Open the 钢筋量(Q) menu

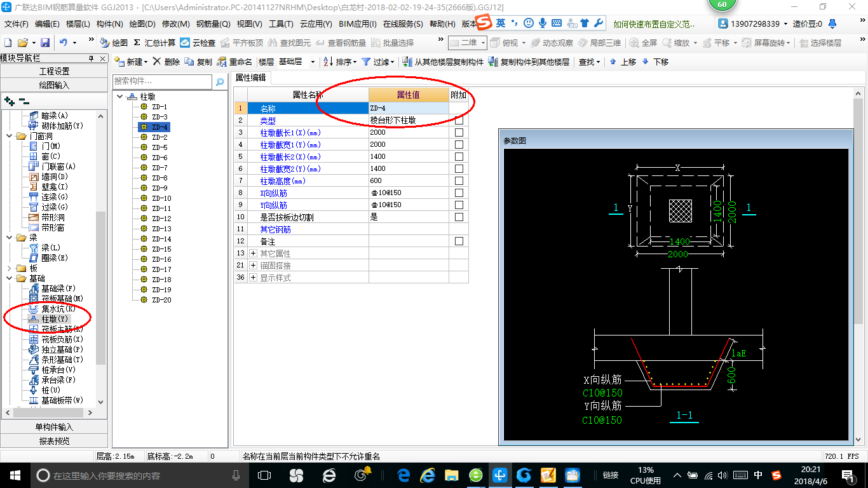pos(214,24)
